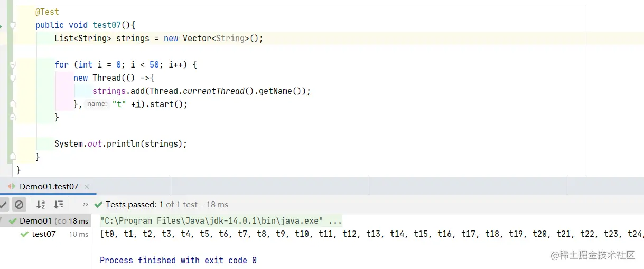Click the "t" string literal
The image size is (644, 269).
point(119,104)
